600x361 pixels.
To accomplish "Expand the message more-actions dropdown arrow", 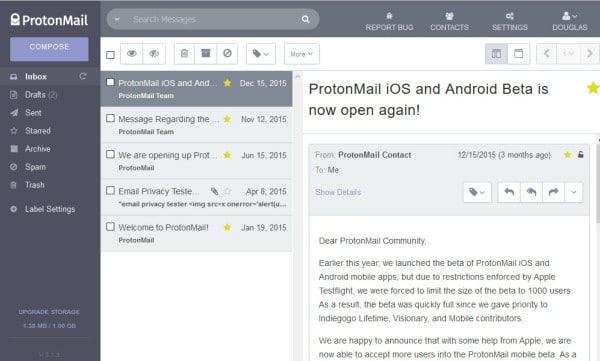I will coord(574,192).
